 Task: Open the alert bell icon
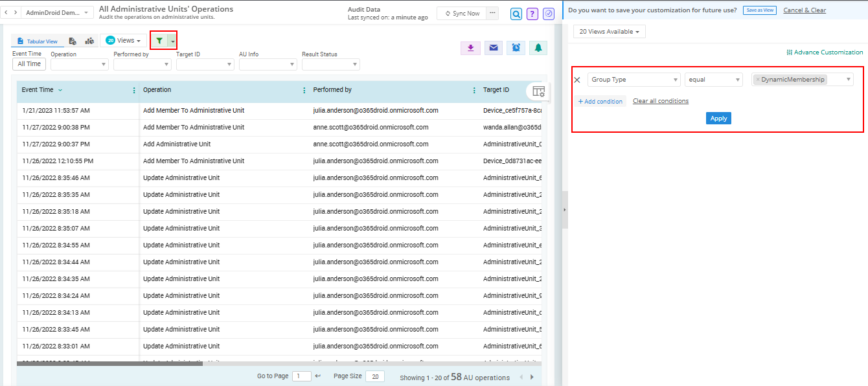click(x=538, y=47)
